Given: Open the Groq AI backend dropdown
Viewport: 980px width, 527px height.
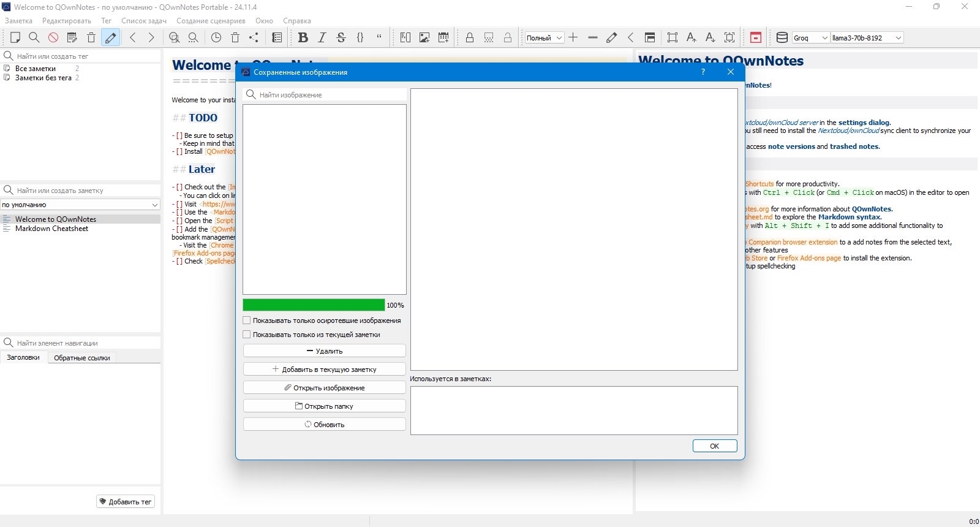Looking at the screenshot, I should tap(811, 37).
